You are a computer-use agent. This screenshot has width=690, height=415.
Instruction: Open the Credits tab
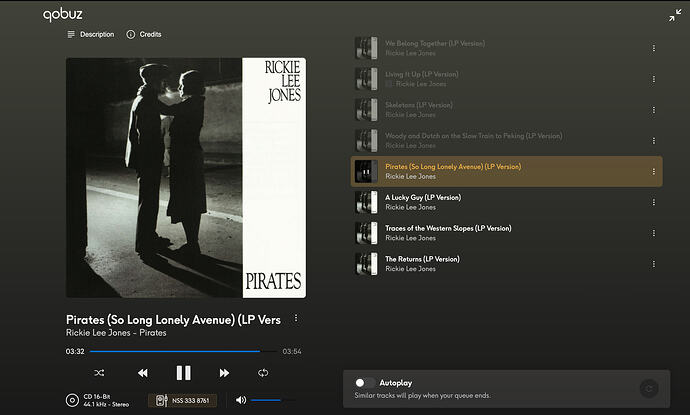coord(144,34)
